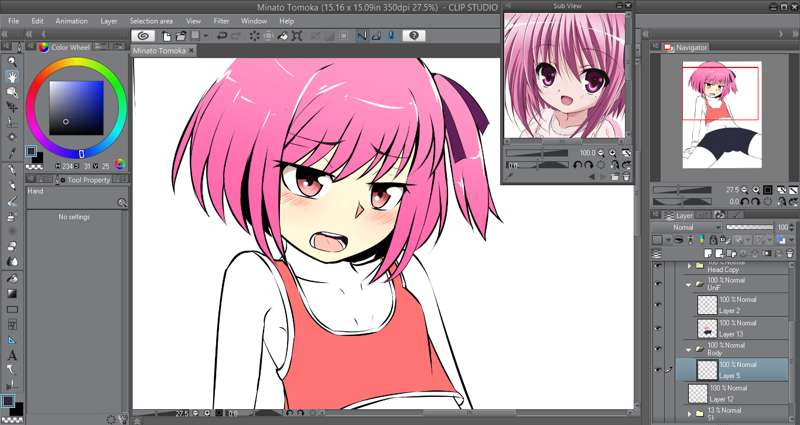Expand the Head Copy layer folder
Screen dimensions: 800x425
point(688,267)
